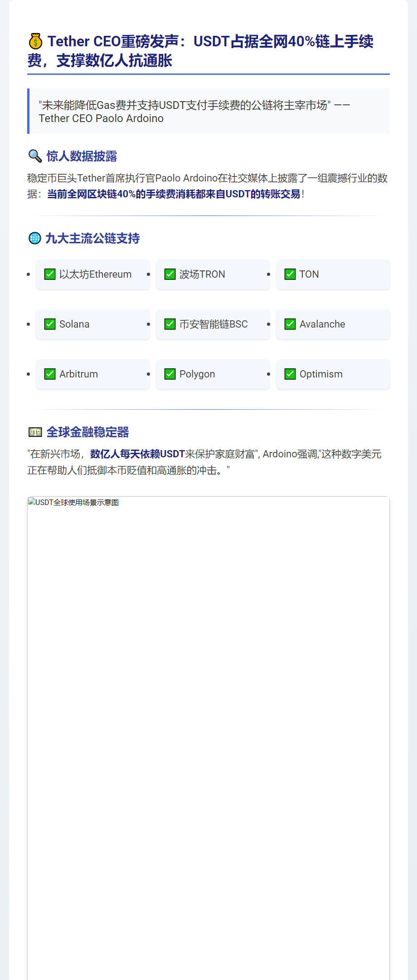Click the globe icon beside 九大主流公链支持
Screen dimensions: 417x980
34,238
